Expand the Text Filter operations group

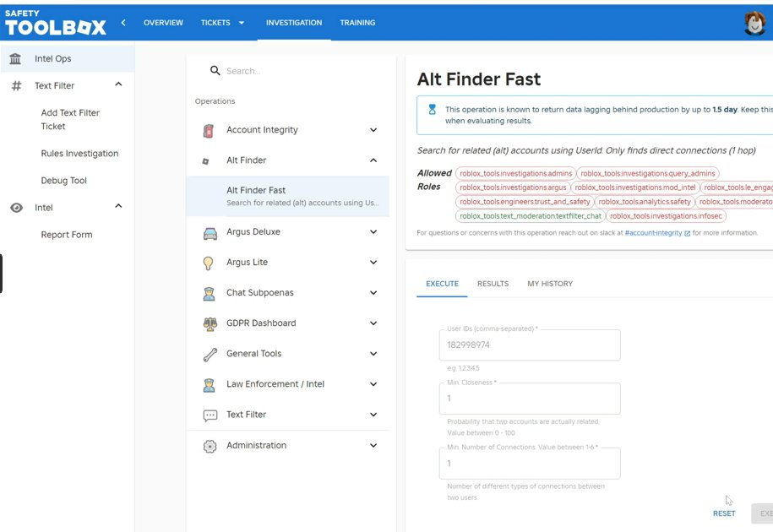point(373,415)
